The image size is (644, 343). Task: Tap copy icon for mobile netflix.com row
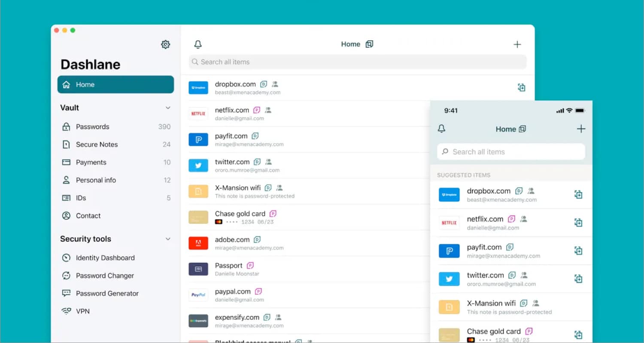578,223
